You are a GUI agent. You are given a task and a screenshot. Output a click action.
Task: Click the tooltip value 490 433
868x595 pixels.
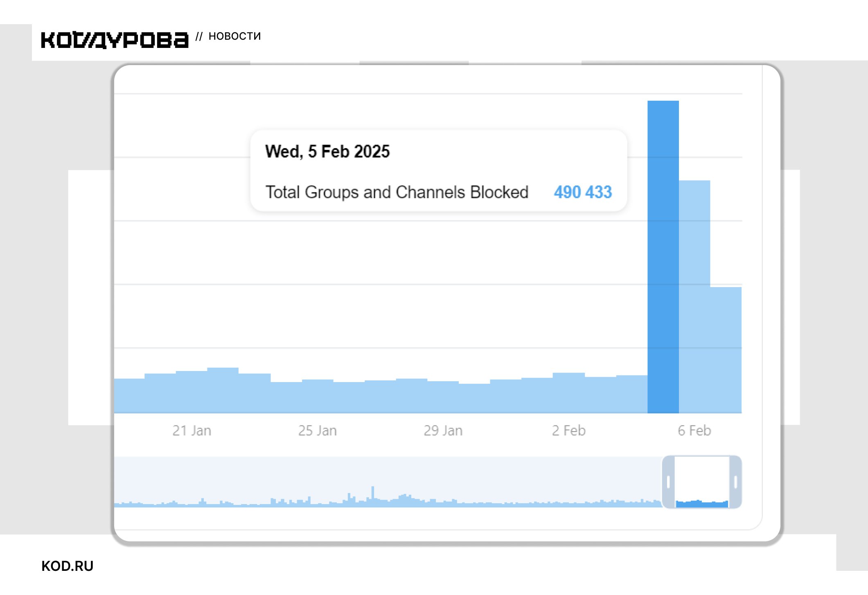click(583, 192)
